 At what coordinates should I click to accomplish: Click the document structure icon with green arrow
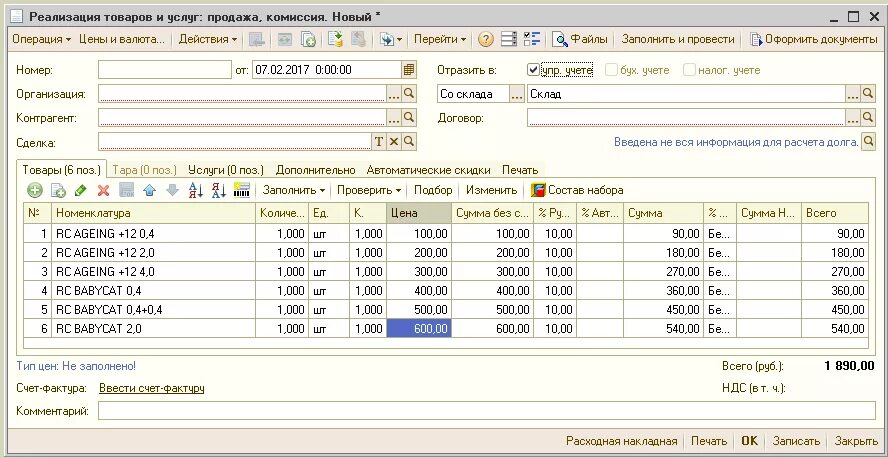click(336, 39)
